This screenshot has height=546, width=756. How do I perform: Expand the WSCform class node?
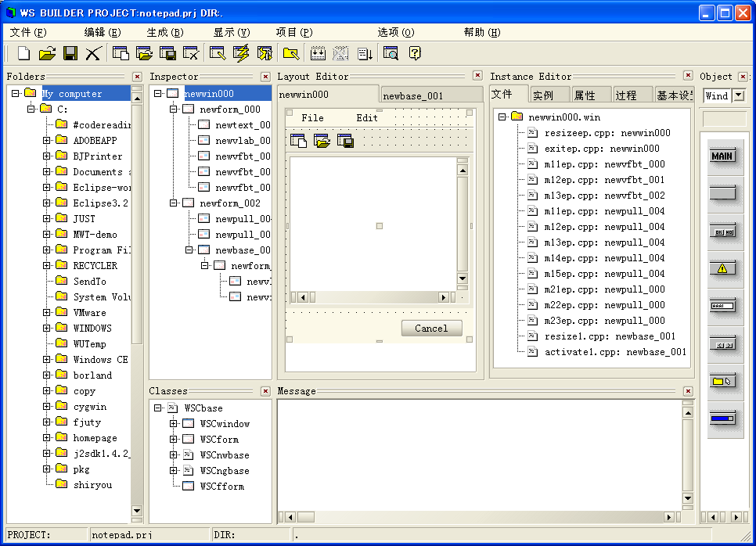[x=173, y=439]
